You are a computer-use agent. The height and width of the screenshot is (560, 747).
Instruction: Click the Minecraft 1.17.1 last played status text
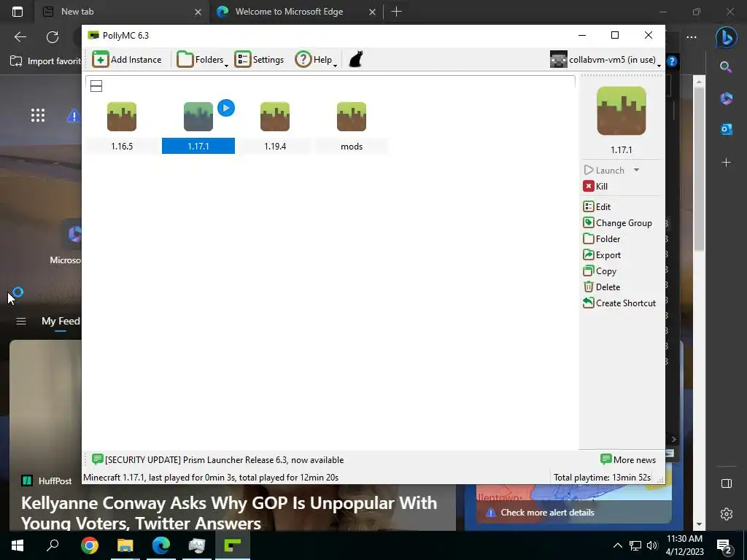tap(211, 477)
